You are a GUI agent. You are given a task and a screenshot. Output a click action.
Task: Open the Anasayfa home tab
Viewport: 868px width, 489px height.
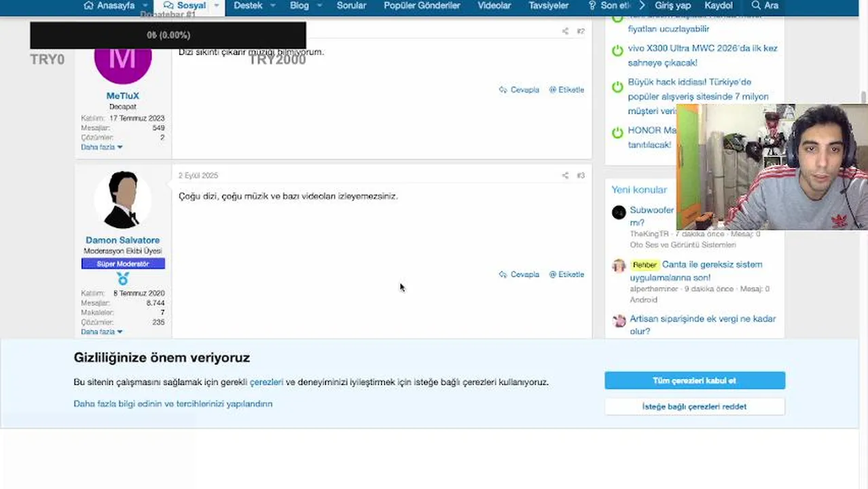[x=109, y=5]
